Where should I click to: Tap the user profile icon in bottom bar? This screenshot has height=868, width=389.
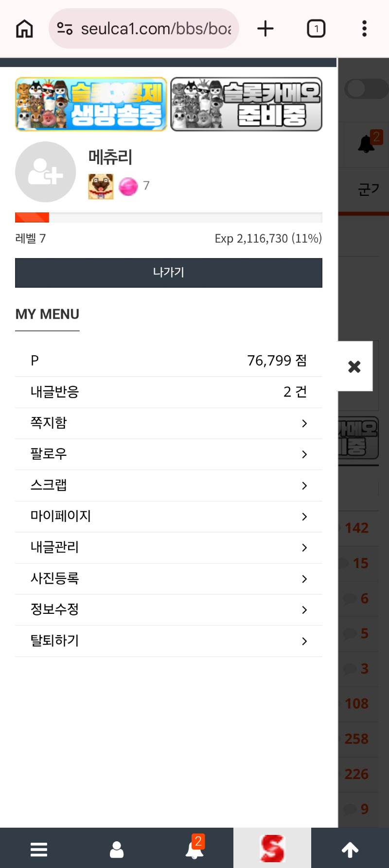117,850
